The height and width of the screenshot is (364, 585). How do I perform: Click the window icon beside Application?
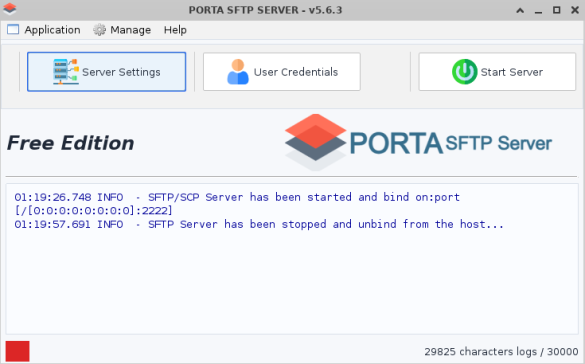coord(13,29)
